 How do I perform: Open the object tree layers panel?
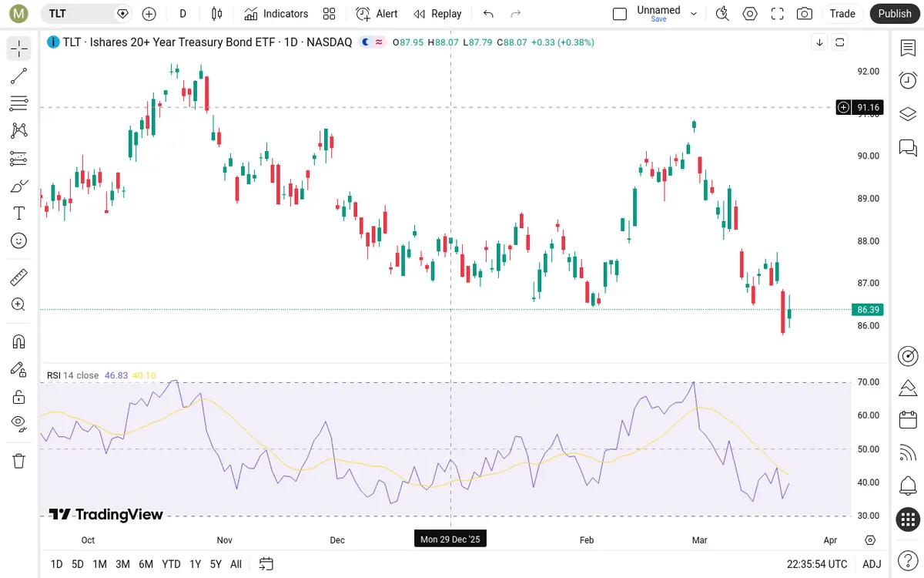908,114
